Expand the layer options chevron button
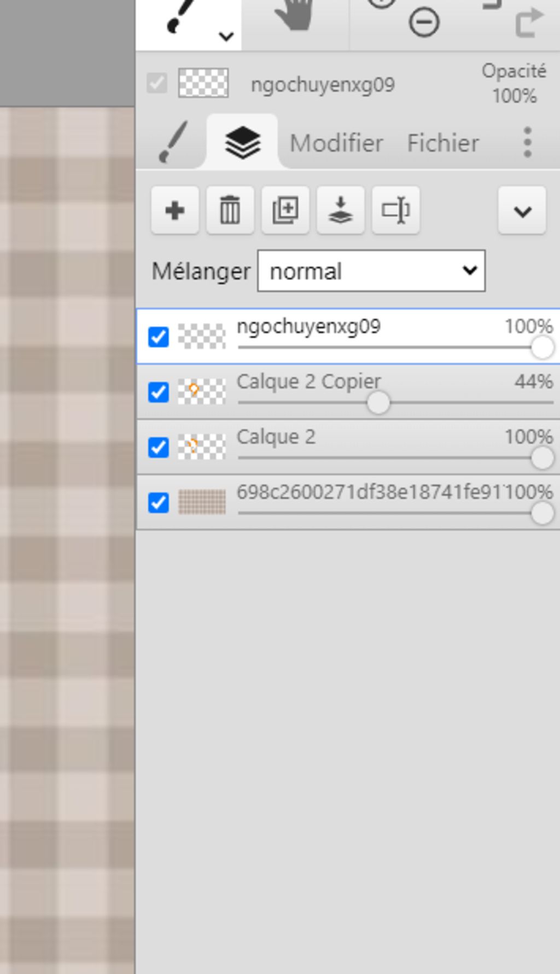Image resolution: width=560 pixels, height=974 pixels. (x=522, y=211)
